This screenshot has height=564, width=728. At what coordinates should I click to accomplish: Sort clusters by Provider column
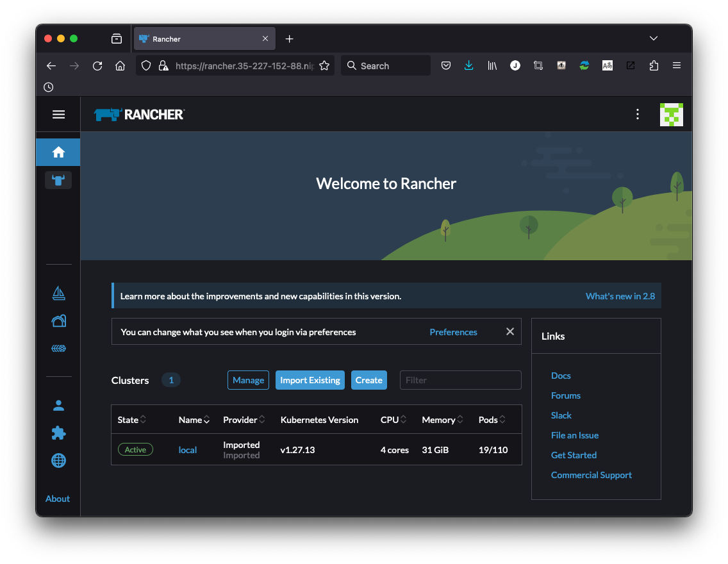pyautogui.click(x=244, y=420)
